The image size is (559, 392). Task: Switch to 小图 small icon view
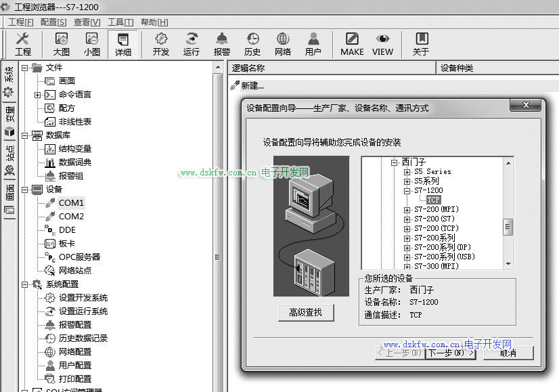click(x=92, y=44)
